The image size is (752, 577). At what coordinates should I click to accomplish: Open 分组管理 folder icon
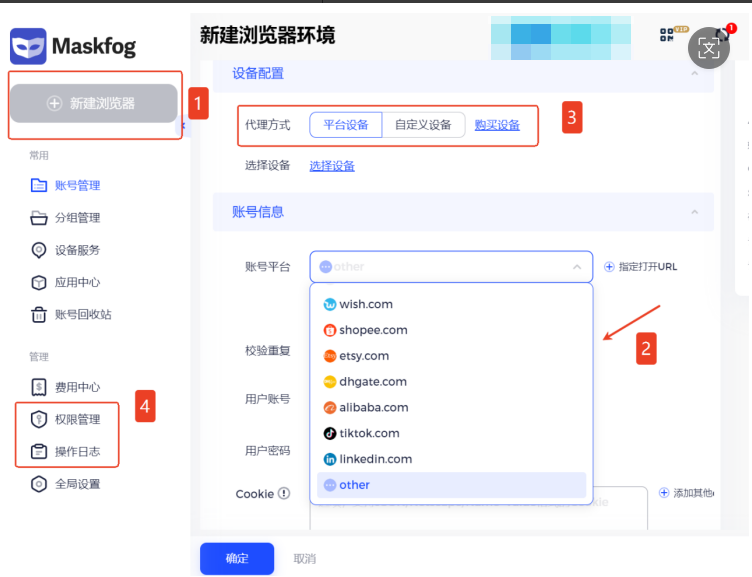pyautogui.click(x=39, y=218)
